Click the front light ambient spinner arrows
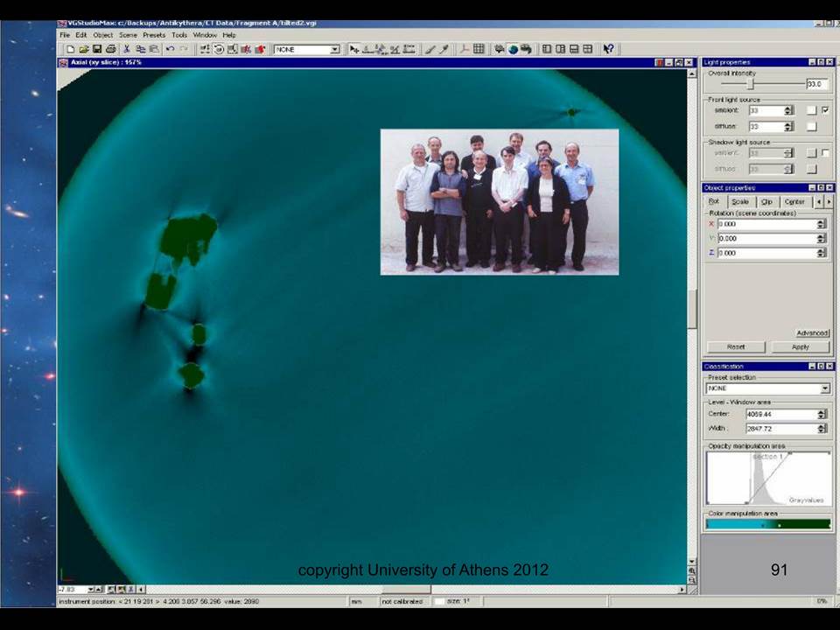The height and width of the screenshot is (630, 840). pos(788,110)
